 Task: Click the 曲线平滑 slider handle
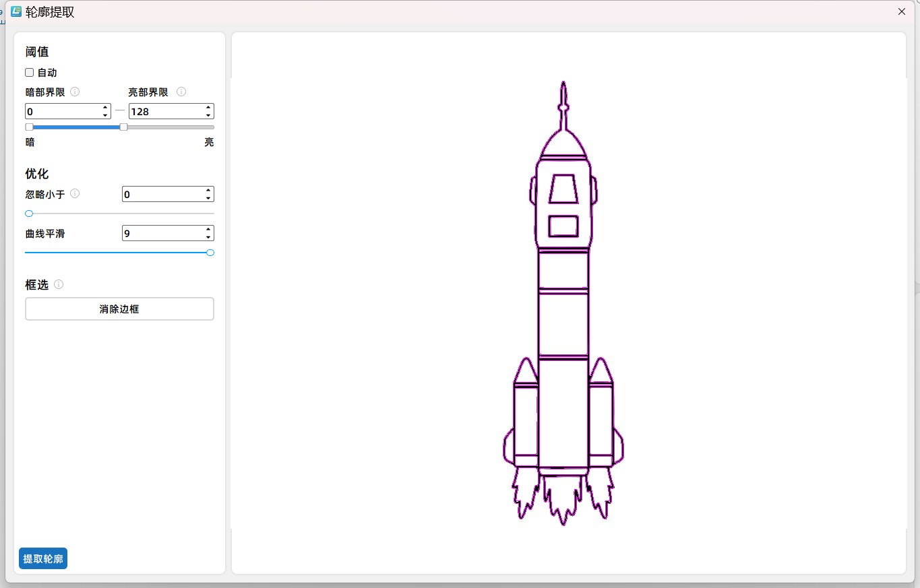pyautogui.click(x=210, y=253)
